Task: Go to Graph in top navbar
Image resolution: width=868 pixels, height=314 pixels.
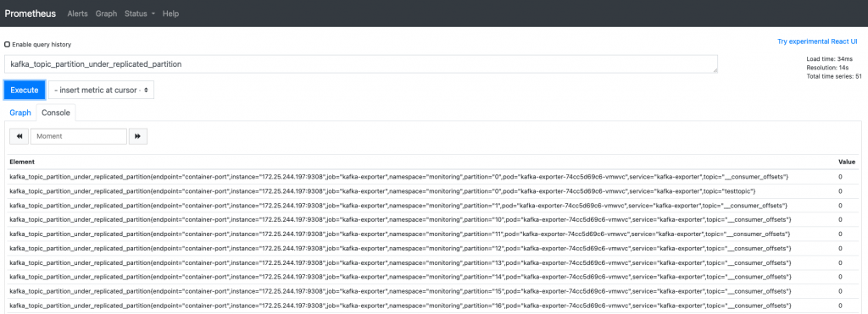Action: pyautogui.click(x=106, y=14)
